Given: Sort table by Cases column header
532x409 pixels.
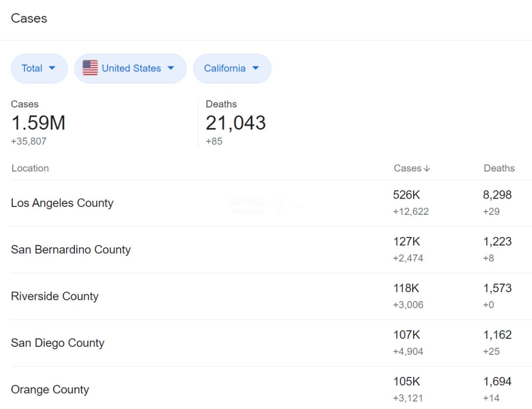Looking at the screenshot, I should [407, 169].
